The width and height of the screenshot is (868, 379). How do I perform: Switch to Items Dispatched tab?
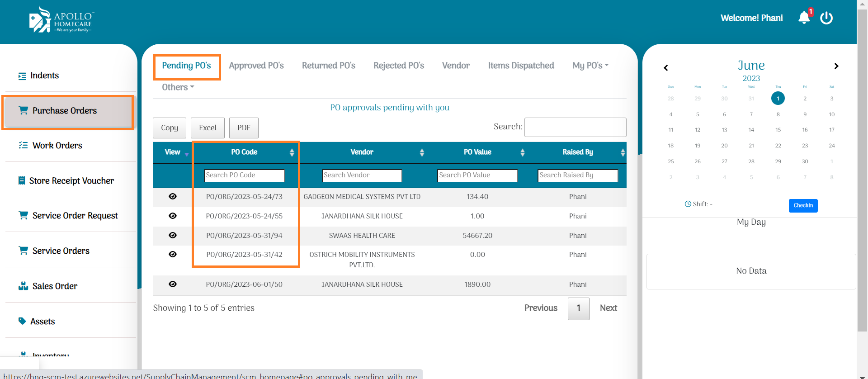521,66
